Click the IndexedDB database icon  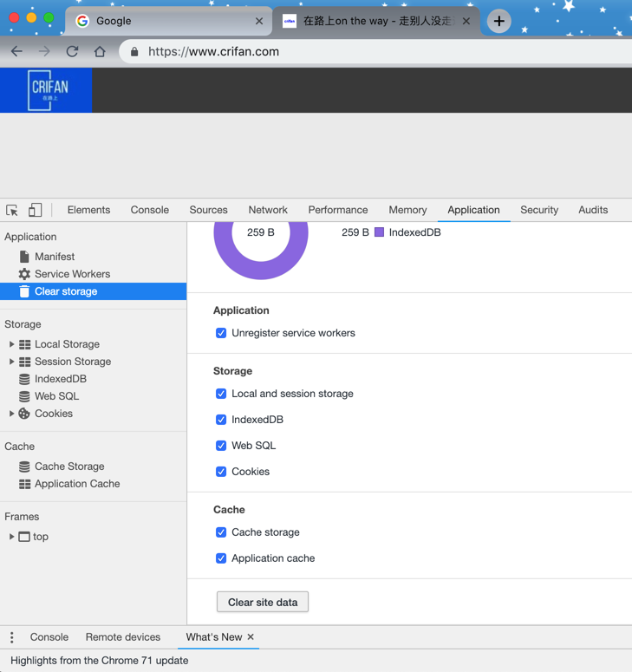coord(24,379)
